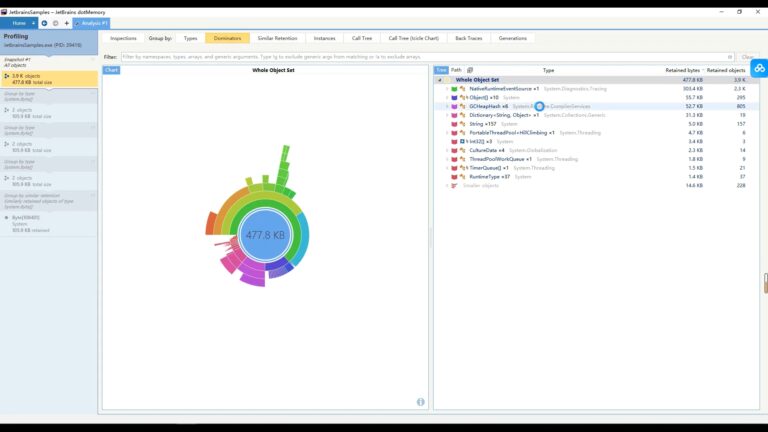
Task: Switch to Similar Retention tab
Action: click(277, 38)
